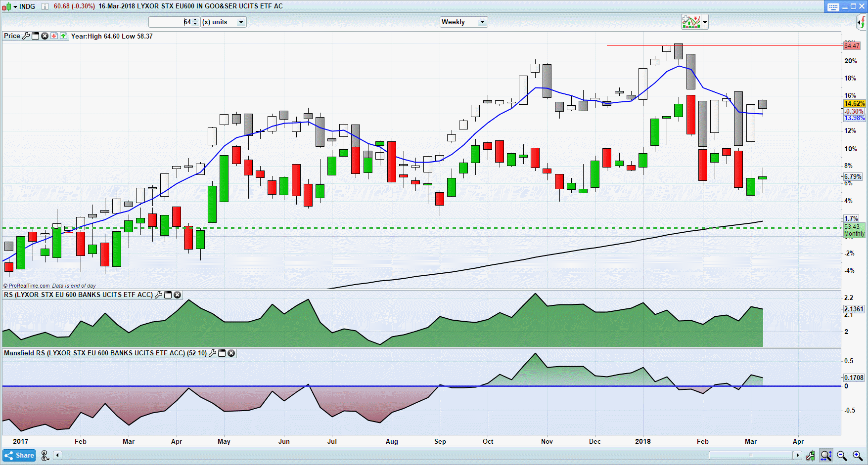Click the green up arrow in Price panel
Viewport: 868px width, 465px height.
tap(64, 36)
